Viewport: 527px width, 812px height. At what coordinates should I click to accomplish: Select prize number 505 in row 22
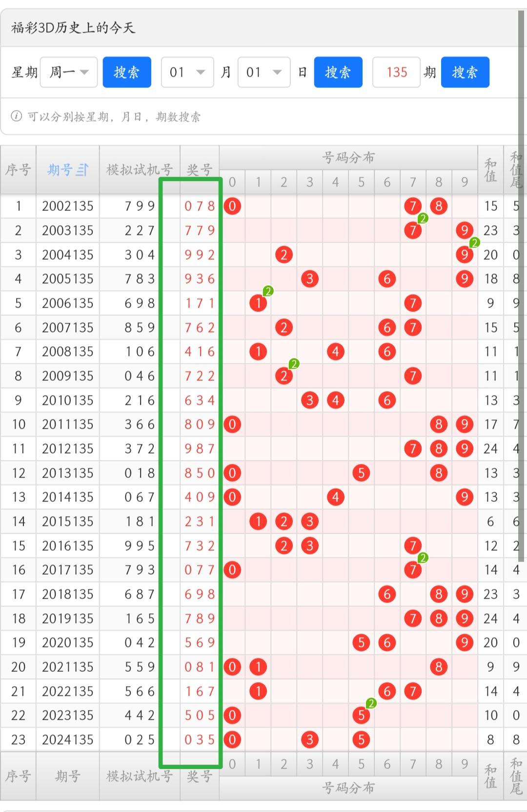pos(200,715)
